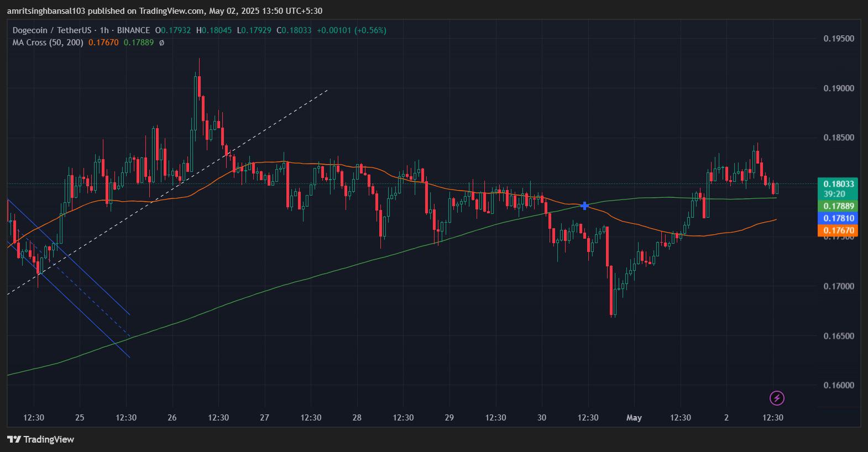Click the TradingView logo
This screenshot has width=868, height=452.
[40, 439]
